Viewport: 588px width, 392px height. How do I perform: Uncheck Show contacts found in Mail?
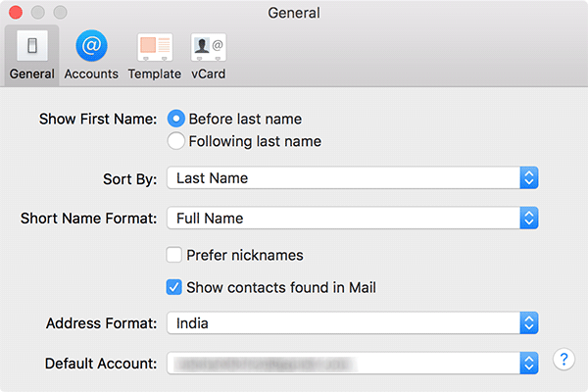pyautogui.click(x=174, y=287)
